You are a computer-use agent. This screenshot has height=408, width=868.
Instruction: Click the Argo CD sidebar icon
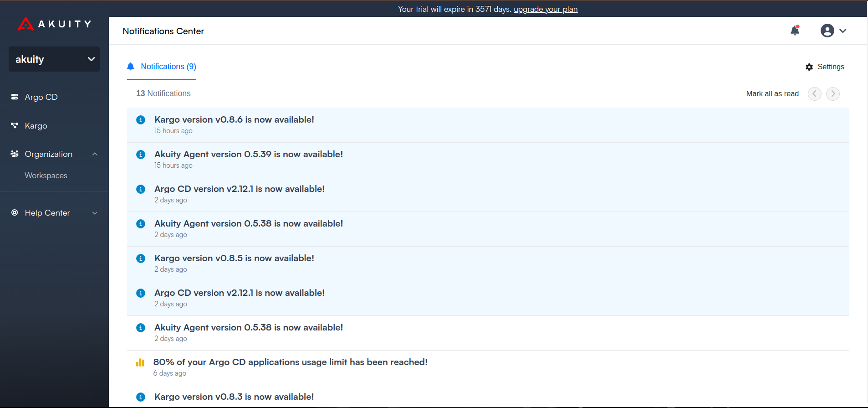[15, 97]
